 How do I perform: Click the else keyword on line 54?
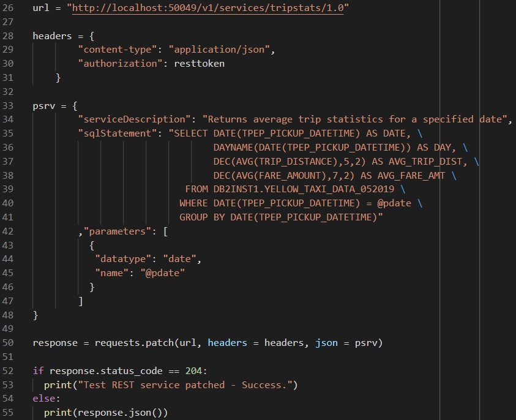(44, 399)
